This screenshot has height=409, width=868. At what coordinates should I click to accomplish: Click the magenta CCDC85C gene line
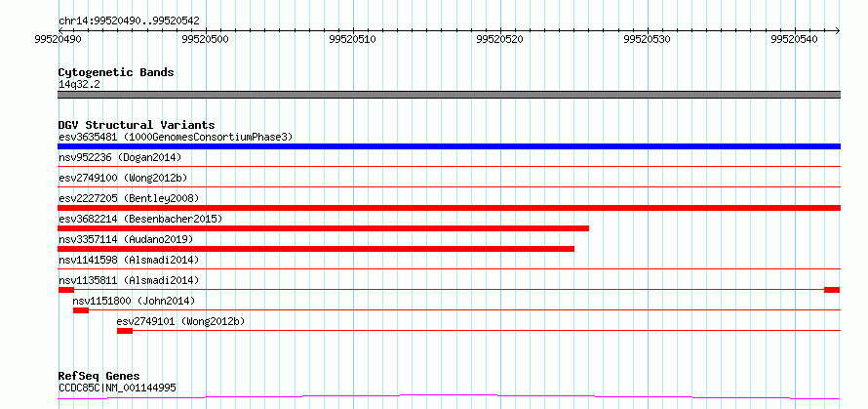pos(449,396)
